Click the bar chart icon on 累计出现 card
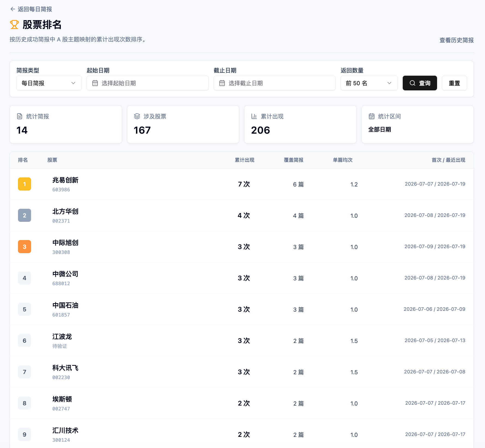The width and height of the screenshot is (485, 448). [x=254, y=116]
